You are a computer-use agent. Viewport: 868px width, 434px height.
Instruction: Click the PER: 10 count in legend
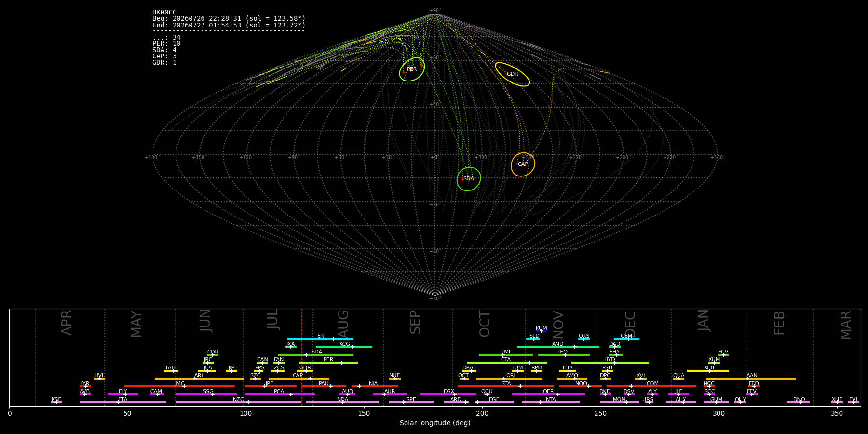tap(166, 44)
